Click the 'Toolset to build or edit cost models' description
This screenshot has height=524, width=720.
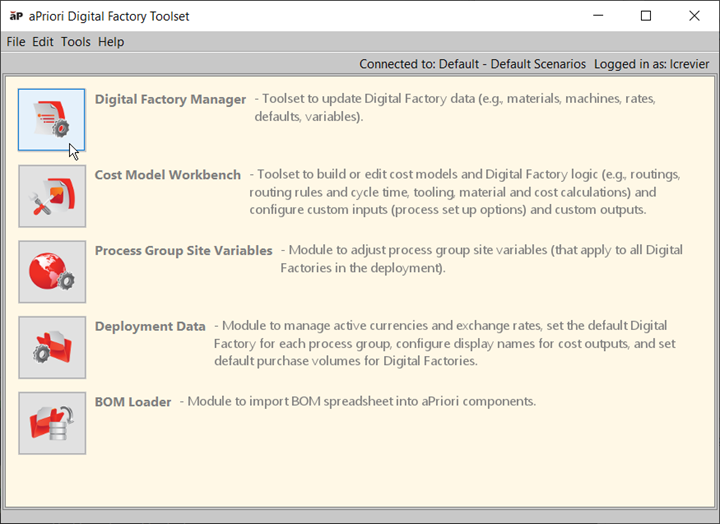[465, 192]
